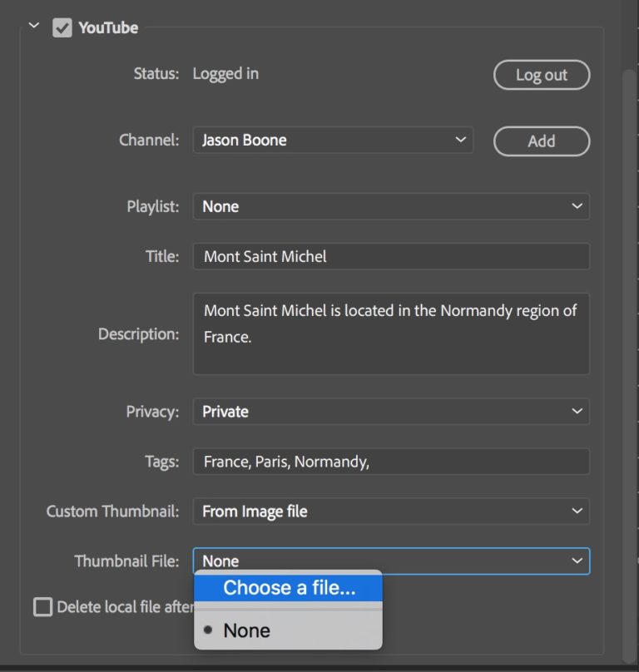Click inside the Description text box
This screenshot has height=672, width=639.
click(390, 333)
